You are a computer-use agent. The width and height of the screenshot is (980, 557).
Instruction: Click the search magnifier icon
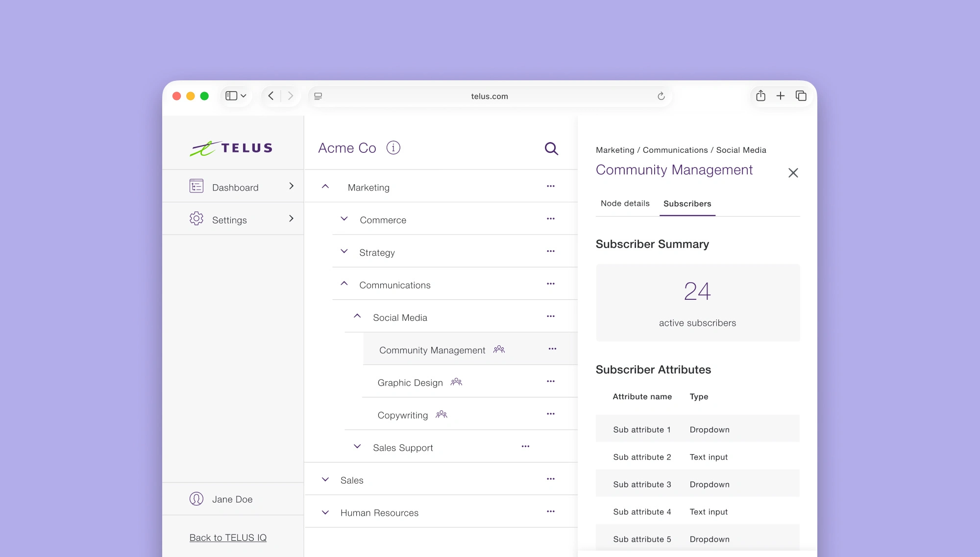(551, 148)
